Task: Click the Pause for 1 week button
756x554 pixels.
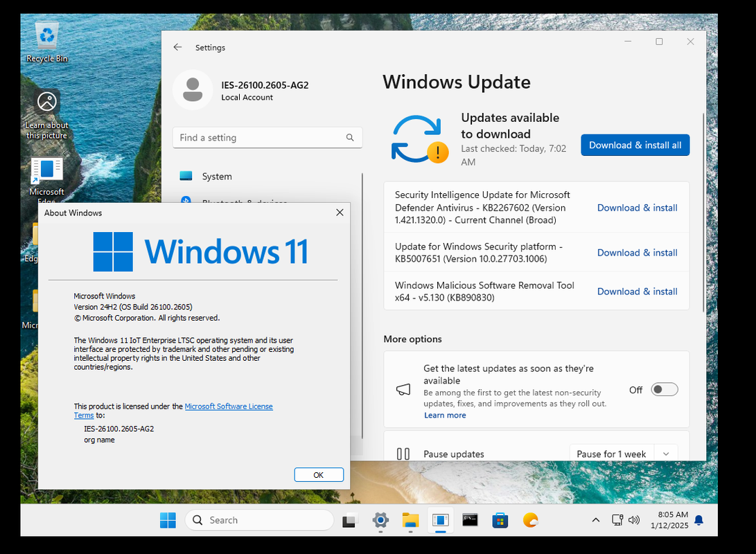Action: coord(611,454)
